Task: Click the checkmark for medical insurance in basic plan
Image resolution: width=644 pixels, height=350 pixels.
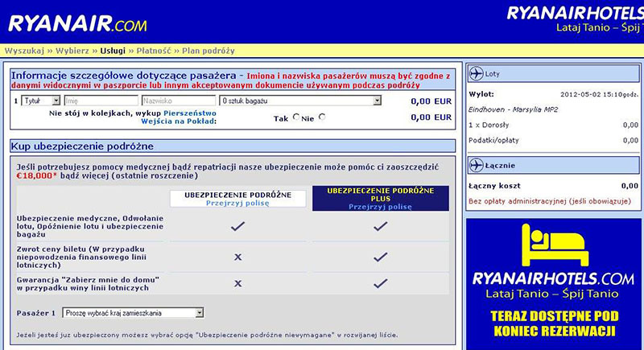Action: click(237, 226)
